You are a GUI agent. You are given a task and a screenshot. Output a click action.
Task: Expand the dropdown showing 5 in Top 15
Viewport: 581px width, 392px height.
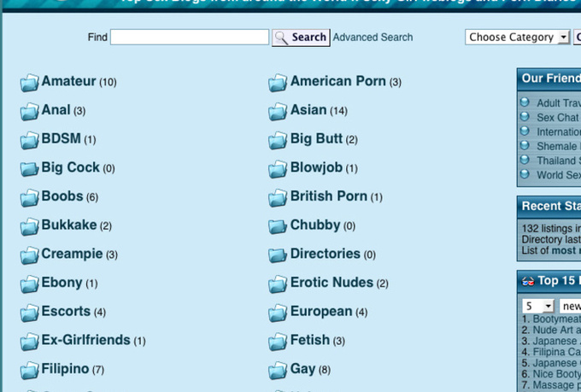point(538,306)
